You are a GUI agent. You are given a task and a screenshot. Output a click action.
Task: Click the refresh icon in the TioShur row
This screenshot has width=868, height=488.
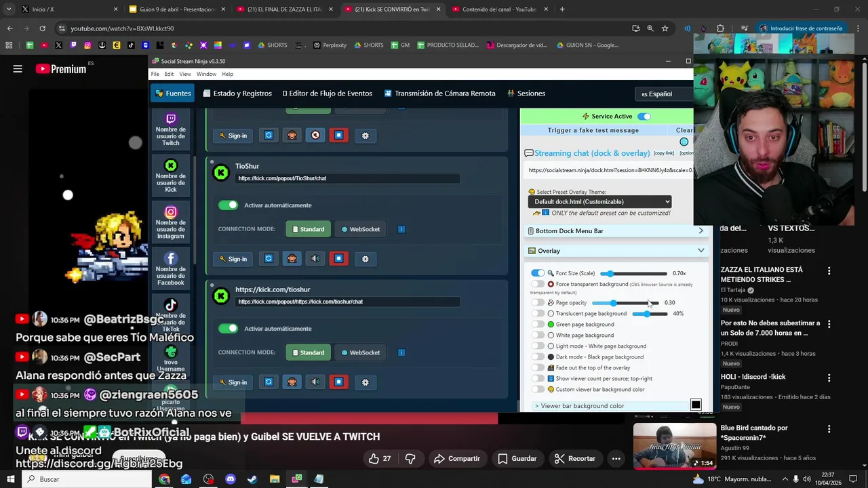pos(269,258)
